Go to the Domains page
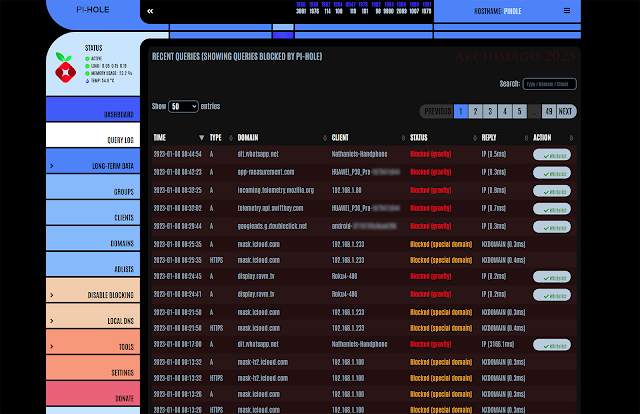 [x=93, y=238]
